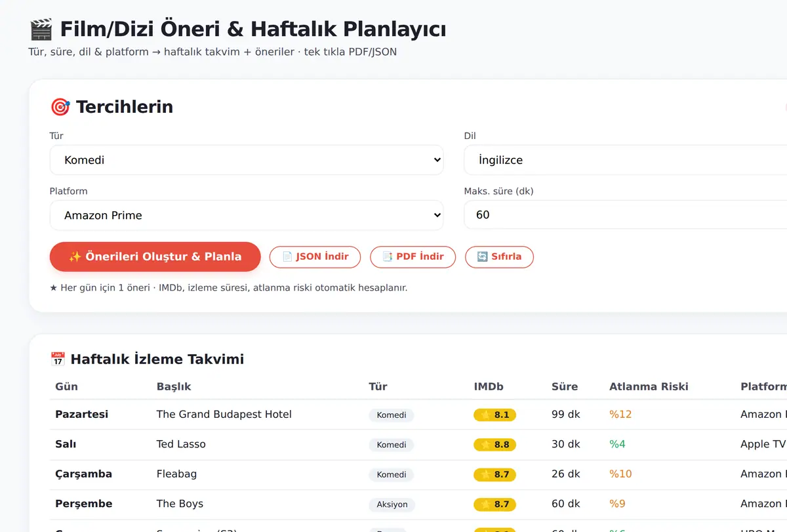Select the Ted Lasso title
Screen dimensions: 787x532
click(181, 444)
